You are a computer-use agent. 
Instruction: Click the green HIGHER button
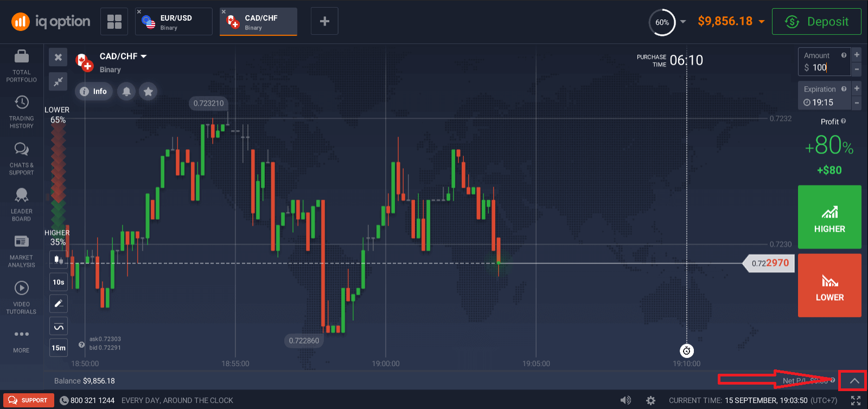tap(829, 217)
